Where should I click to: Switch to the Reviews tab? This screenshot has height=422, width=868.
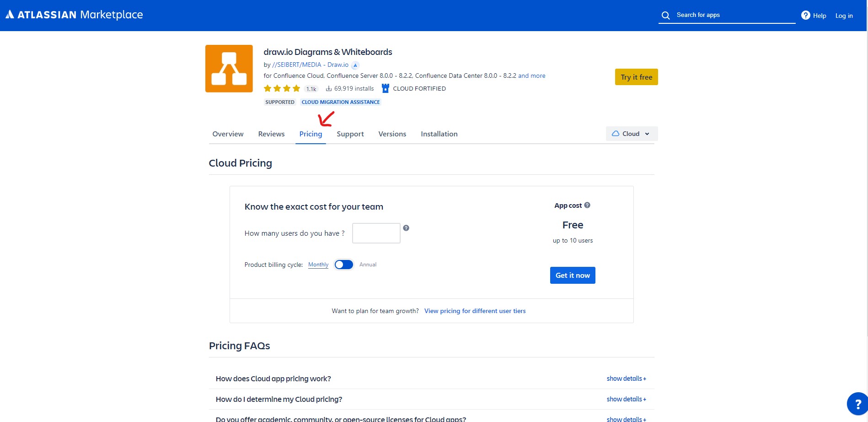[x=271, y=134]
